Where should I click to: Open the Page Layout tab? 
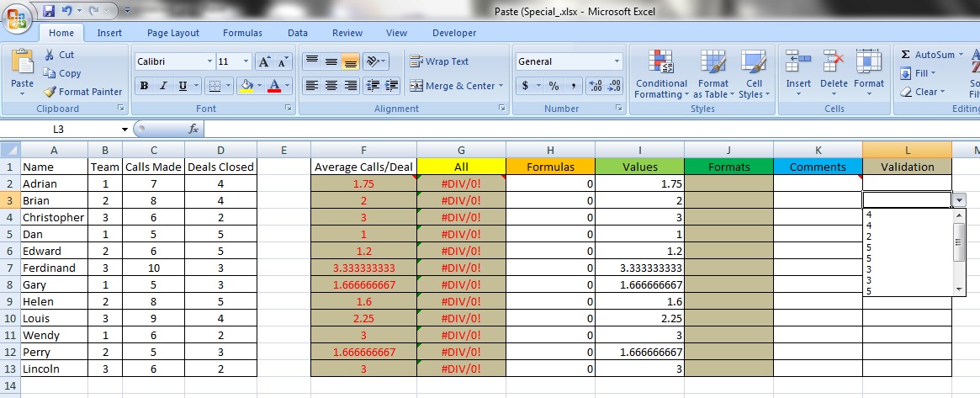[x=173, y=33]
